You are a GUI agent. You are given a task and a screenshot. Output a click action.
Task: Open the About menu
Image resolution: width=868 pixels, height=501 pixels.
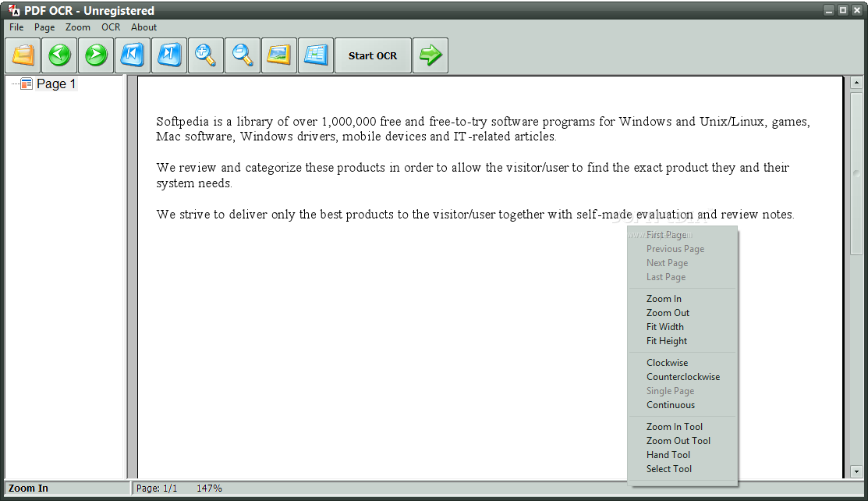[x=144, y=27]
